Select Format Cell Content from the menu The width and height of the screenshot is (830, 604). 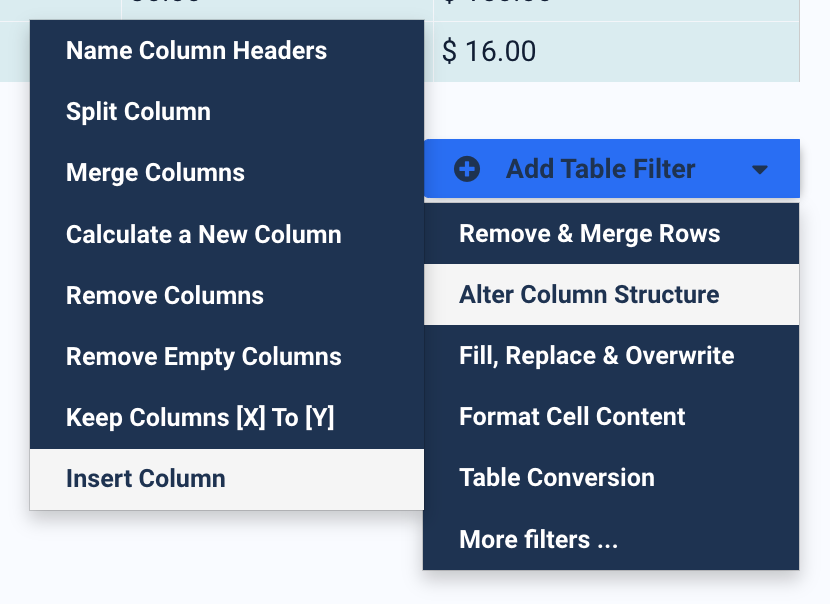click(x=571, y=416)
